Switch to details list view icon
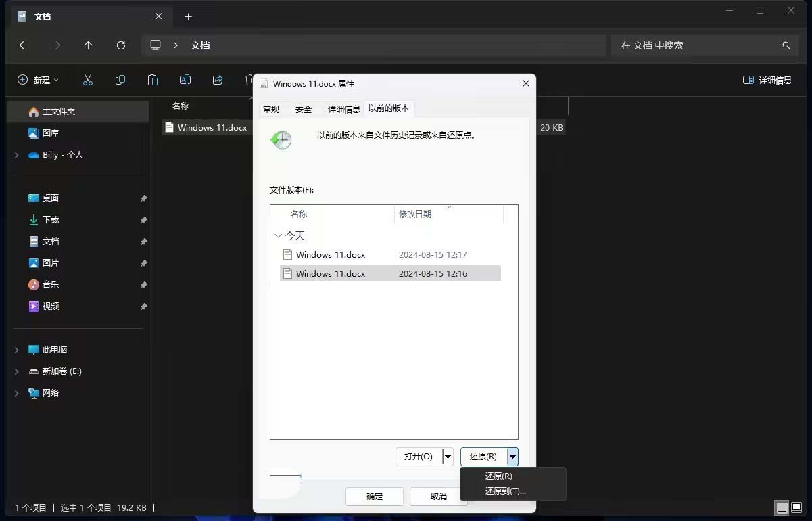 click(782, 507)
